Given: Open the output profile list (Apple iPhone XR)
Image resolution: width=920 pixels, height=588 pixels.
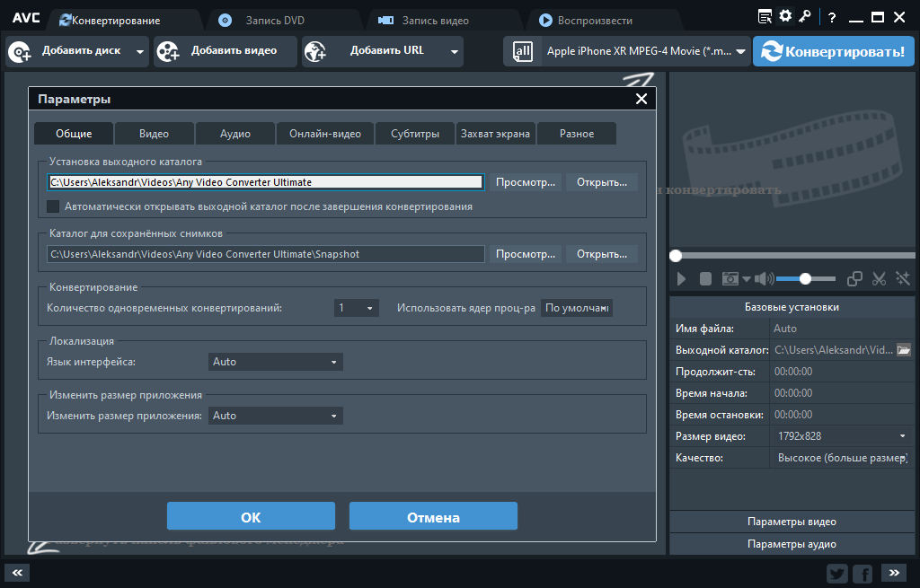Looking at the screenshot, I should [x=645, y=51].
